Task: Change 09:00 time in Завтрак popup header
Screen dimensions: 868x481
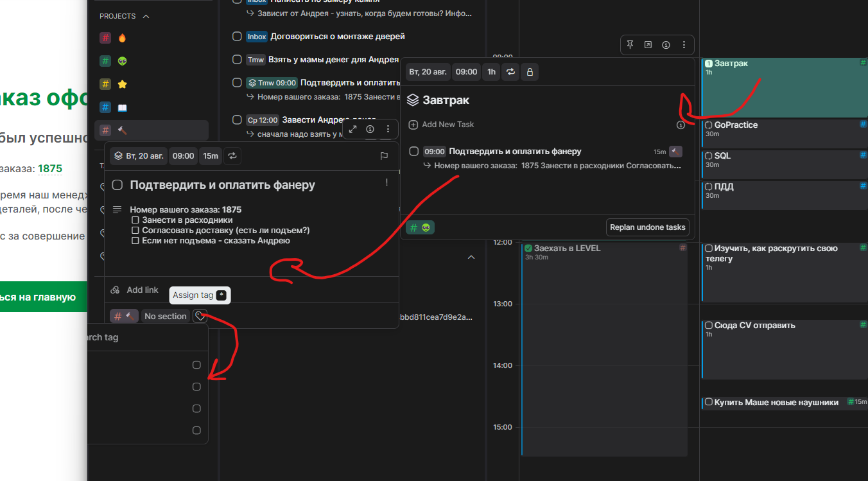Action: point(467,72)
